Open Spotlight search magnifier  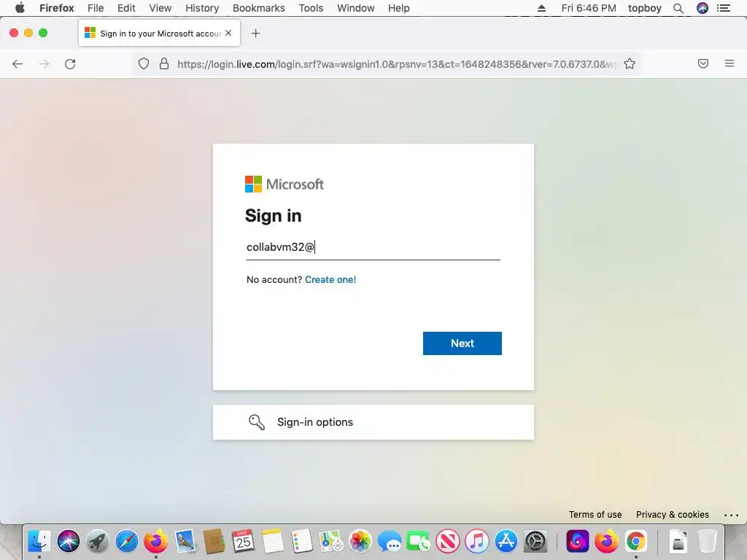point(678,8)
